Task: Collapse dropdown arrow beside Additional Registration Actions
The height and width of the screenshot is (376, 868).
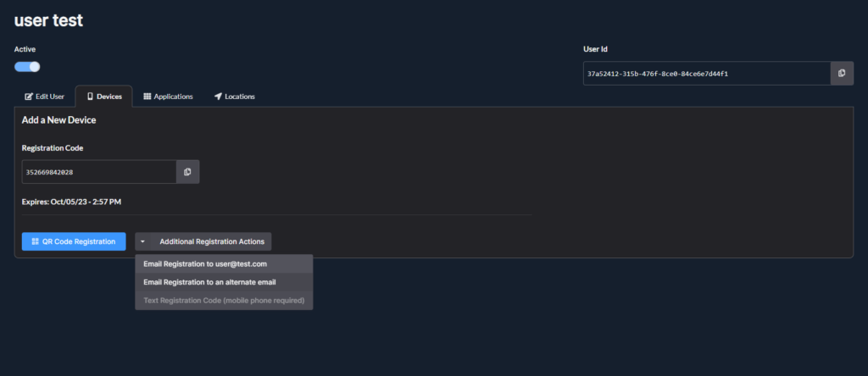Action: (142, 241)
